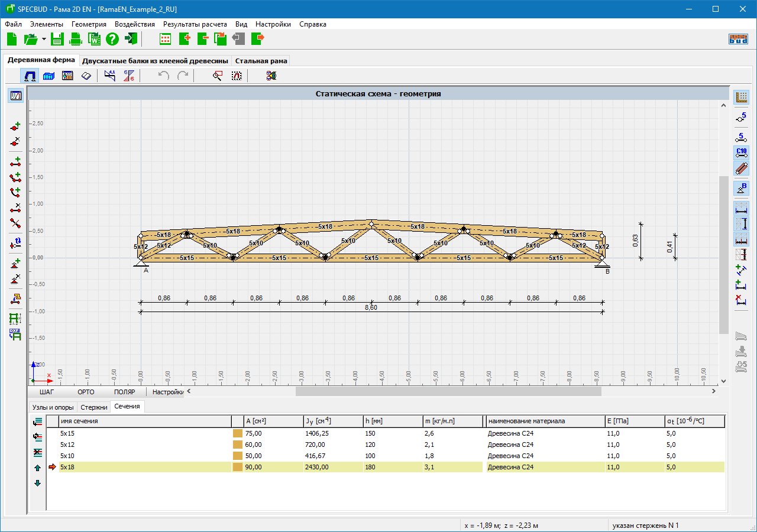
Task: Click the Print icon in the main toolbar
Action: coord(76,40)
